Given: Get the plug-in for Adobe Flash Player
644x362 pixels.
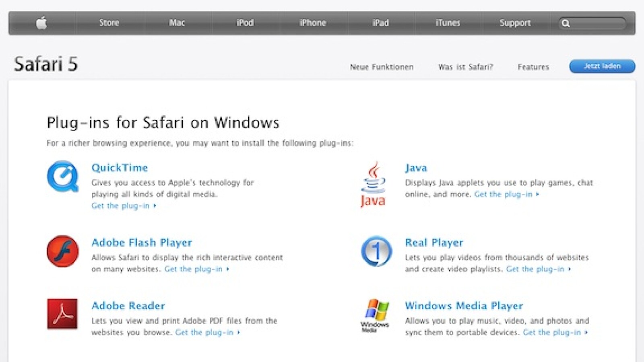Looking at the screenshot, I should (196, 269).
